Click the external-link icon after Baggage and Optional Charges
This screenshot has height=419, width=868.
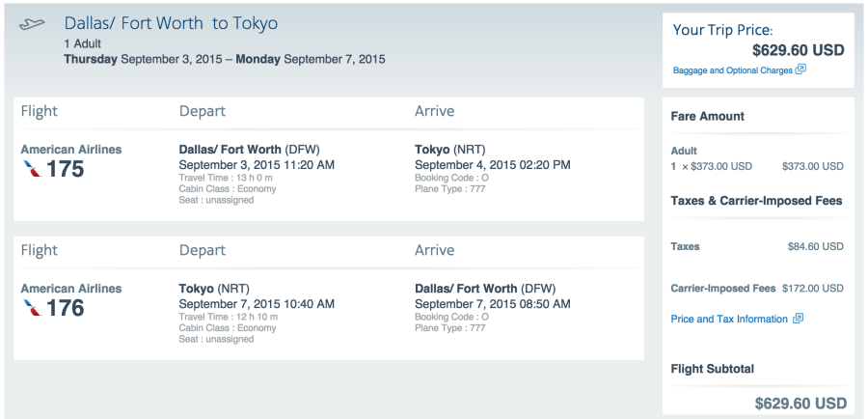coord(800,70)
